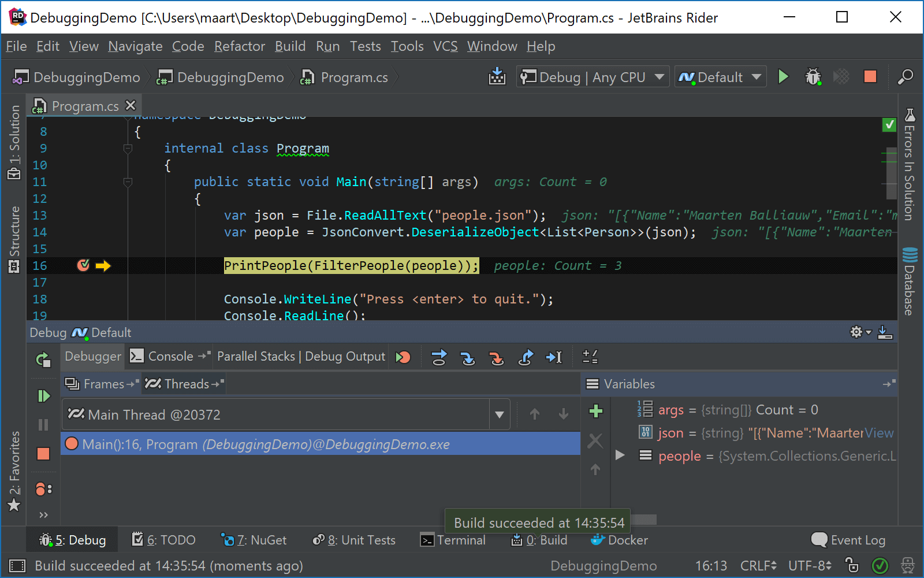Open the View Breakpoints icon
This screenshot has width=924, height=578.
point(43,490)
